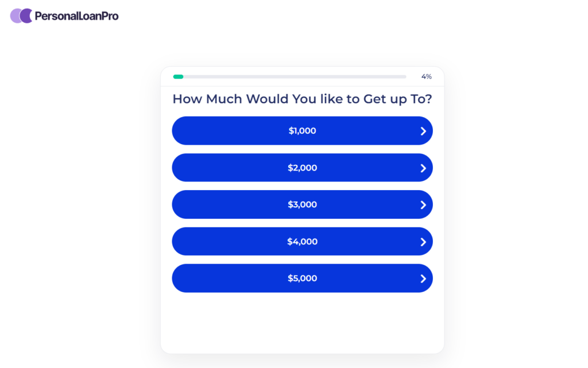Click the green portion of the progress bar
The image size is (588, 368).
[178, 76]
